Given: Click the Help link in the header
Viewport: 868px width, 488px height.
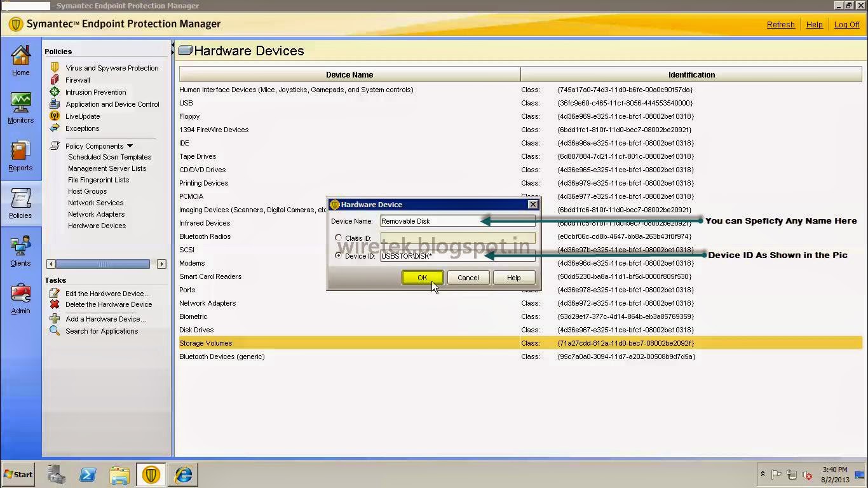Looking at the screenshot, I should click(814, 25).
